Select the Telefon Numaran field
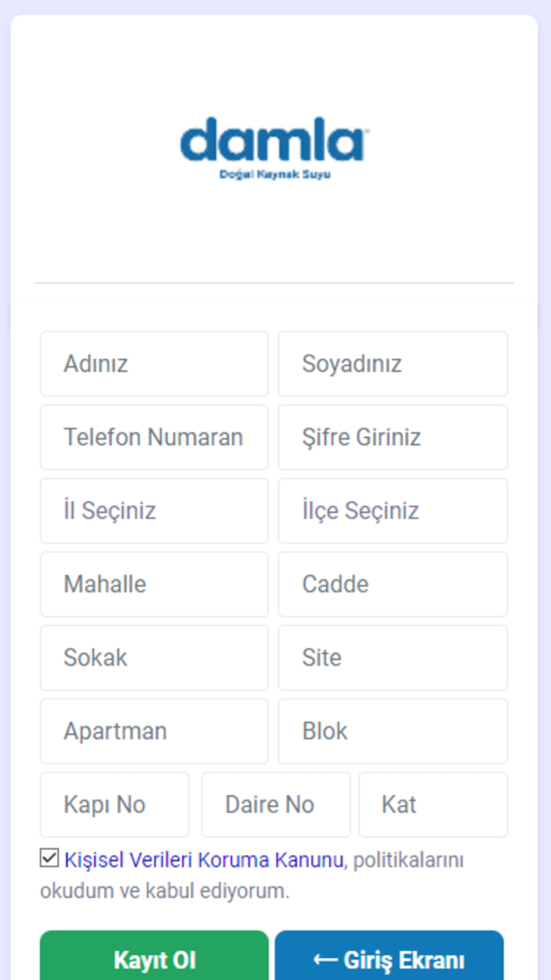Screen dimensions: 551x980 pyautogui.click(x=153, y=437)
